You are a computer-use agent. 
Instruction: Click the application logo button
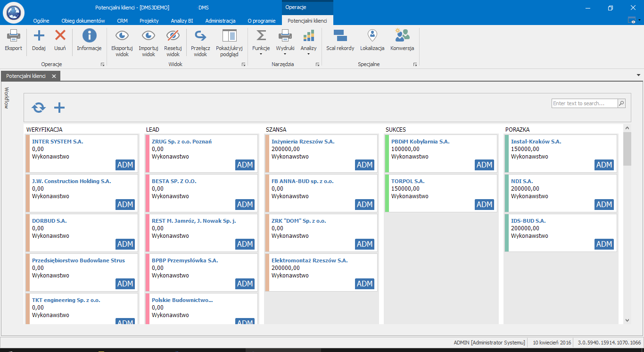(13, 13)
